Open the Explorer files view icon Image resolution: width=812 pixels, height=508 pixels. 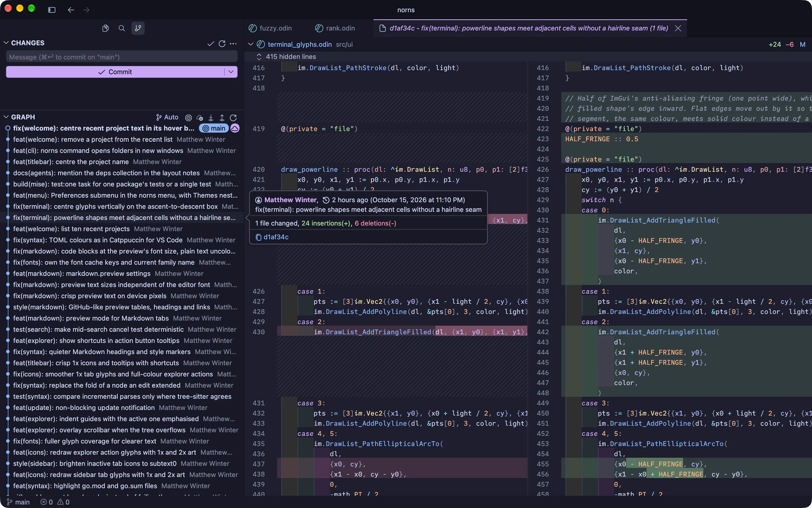(105, 28)
